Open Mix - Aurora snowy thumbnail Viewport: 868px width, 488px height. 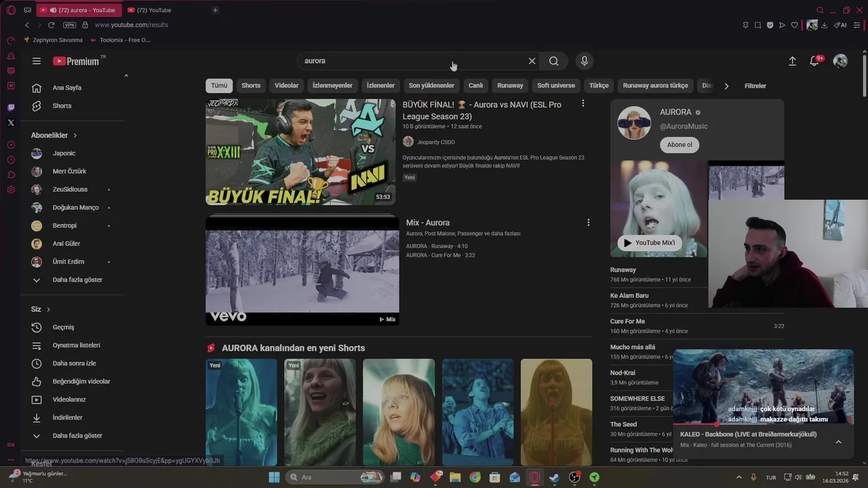tap(302, 270)
